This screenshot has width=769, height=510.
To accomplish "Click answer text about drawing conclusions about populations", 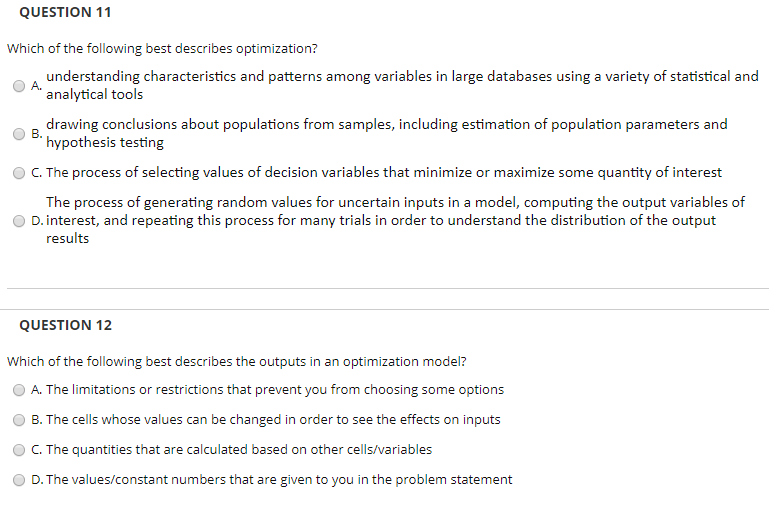I will point(386,133).
